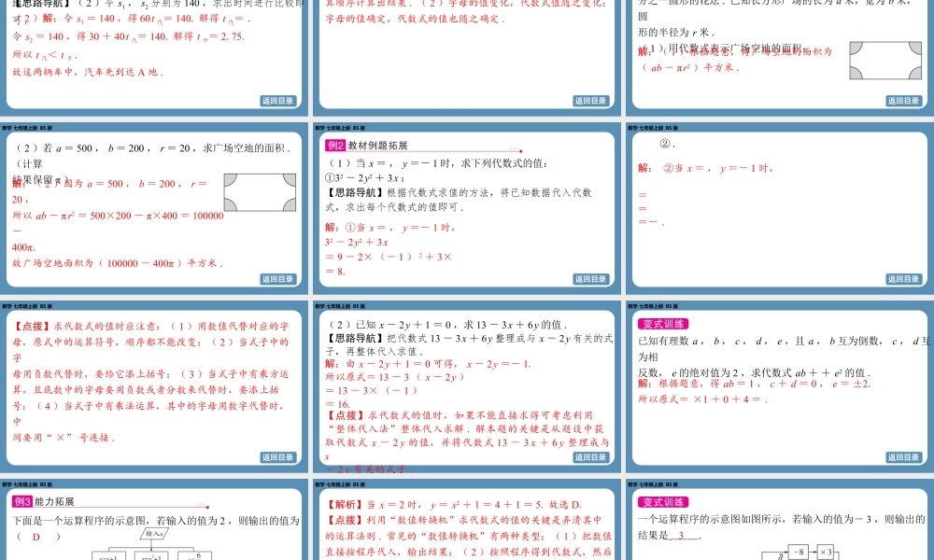Click 返回目录 on the 例2 教材例题拓展 slide
Image resolution: width=934 pixels, height=560 pixels.
click(x=590, y=279)
